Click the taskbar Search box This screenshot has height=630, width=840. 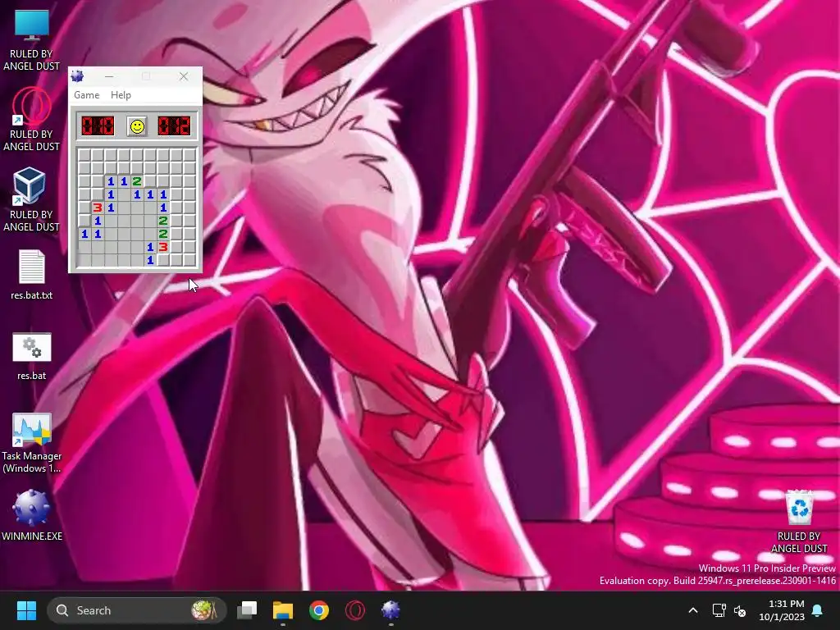point(136,610)
